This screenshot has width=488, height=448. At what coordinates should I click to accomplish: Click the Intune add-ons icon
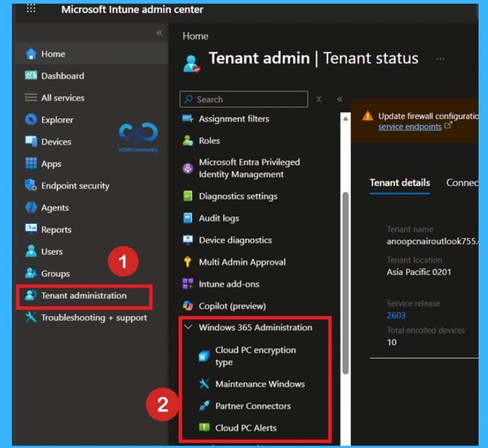click(188, 284)
